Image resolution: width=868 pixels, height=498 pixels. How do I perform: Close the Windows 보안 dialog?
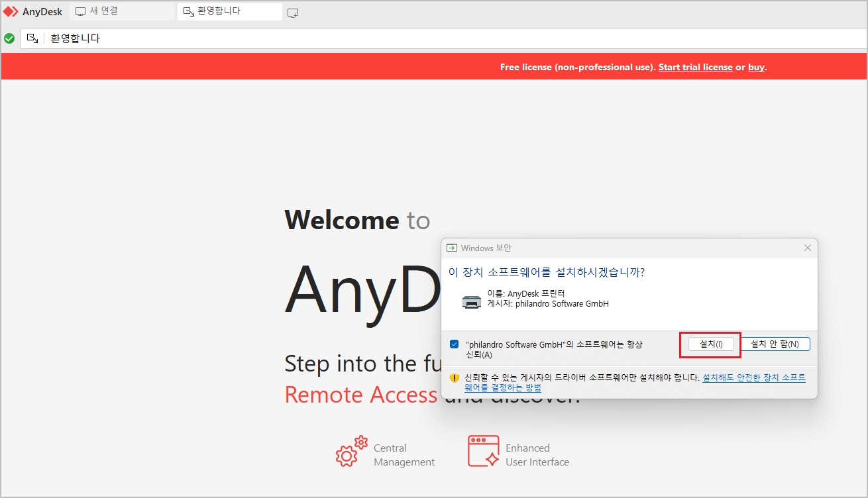click(807, 248)
